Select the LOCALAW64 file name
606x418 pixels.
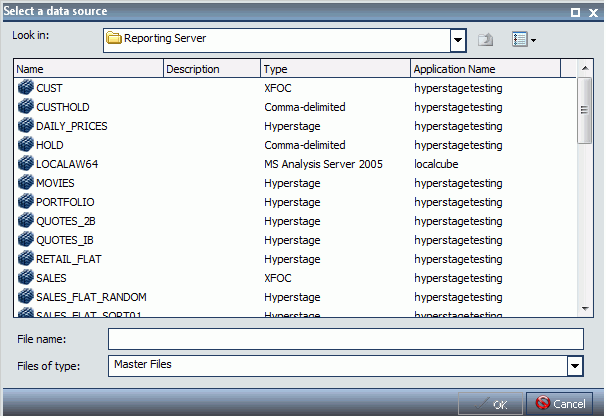click(67, 164)
